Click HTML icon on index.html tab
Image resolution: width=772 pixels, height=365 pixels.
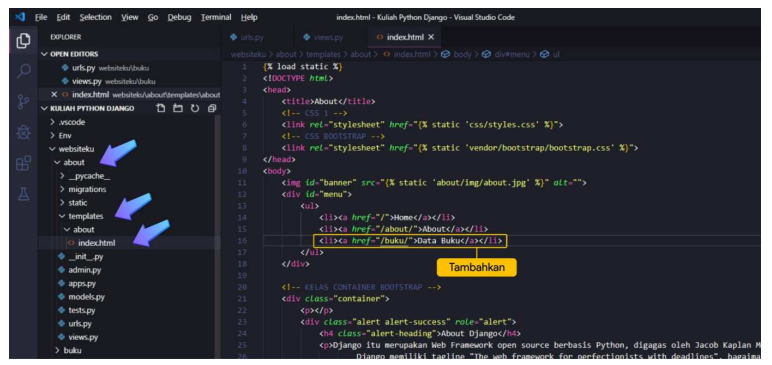coord(379,37)
